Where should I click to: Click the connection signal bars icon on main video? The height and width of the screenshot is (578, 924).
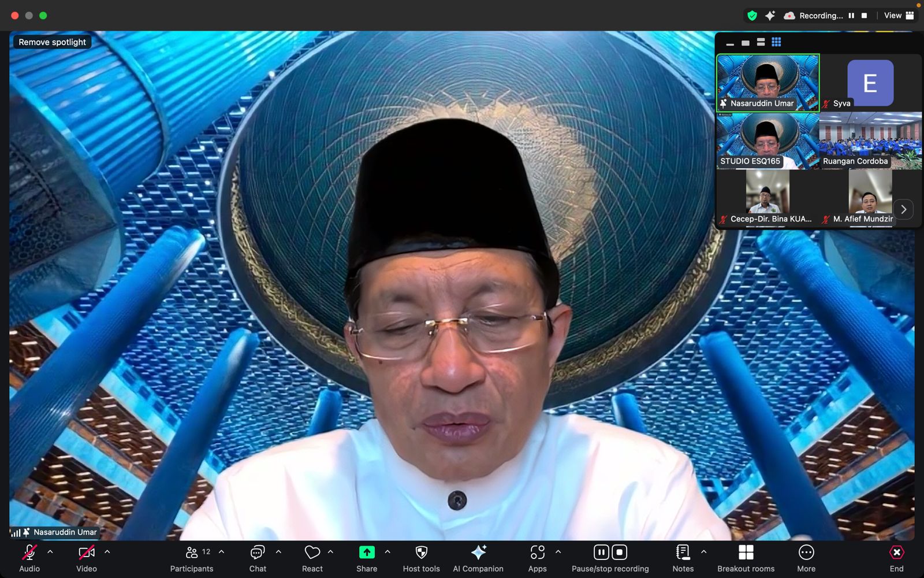16,532
